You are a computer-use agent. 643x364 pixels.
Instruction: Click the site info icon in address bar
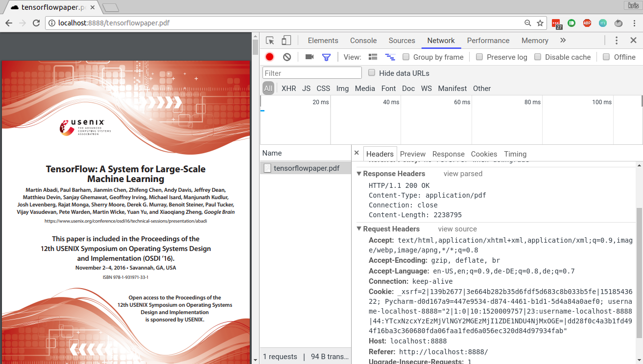tap(52, 23)
